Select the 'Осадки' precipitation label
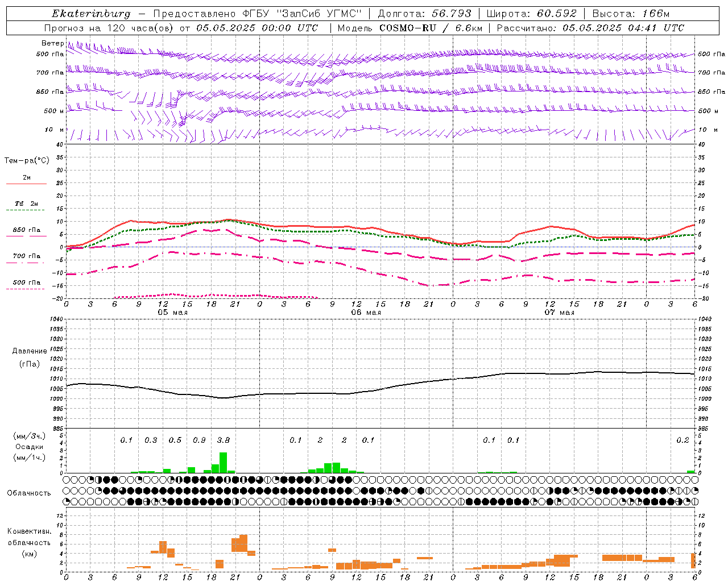728x582 pixels. [30, 447]
